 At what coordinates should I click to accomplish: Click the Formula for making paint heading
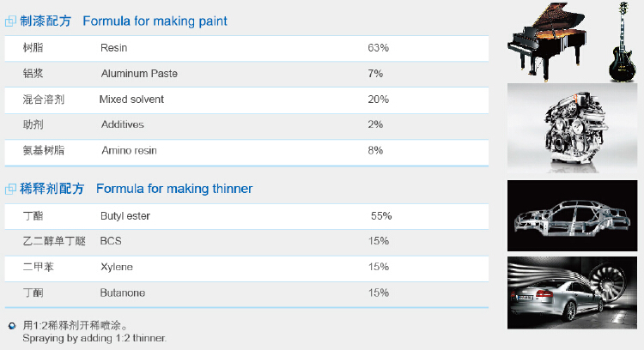pyautogui.click(x=155, y=21)
